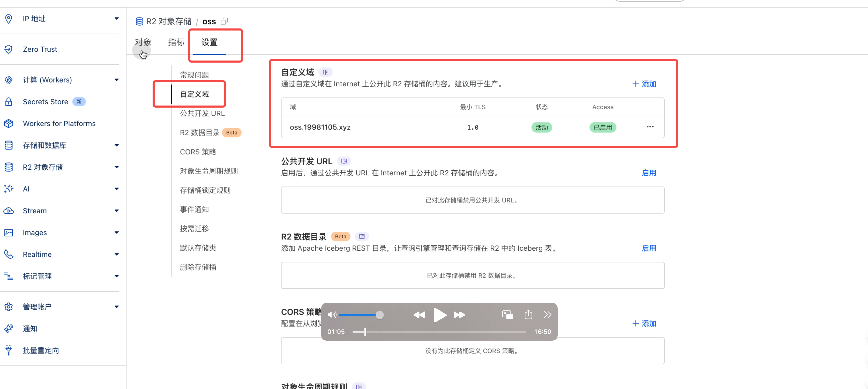
Task: Click the 计算 (Workers) icon
Action: 9,80
